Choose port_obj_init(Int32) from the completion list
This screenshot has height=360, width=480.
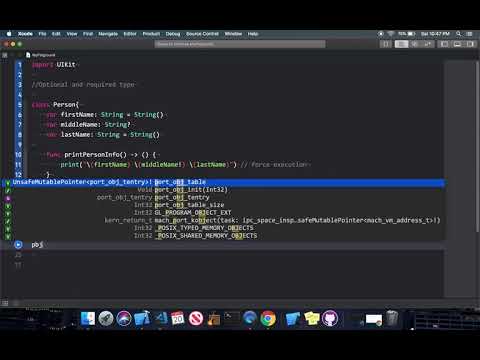[223, 190]
